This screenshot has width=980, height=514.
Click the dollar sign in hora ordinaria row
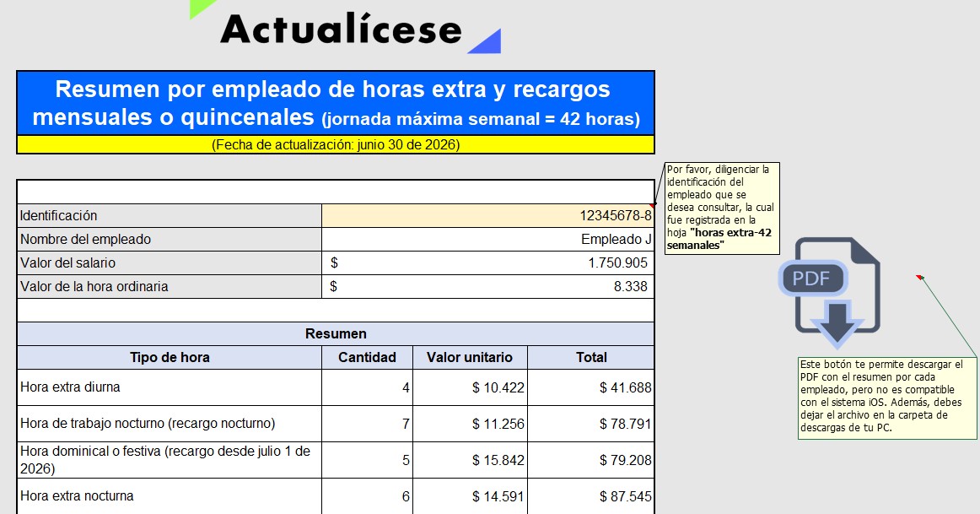[334, 286]
